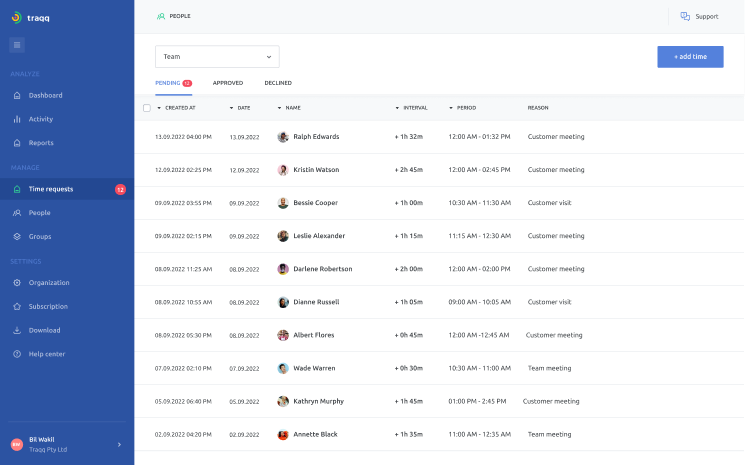Switch to the Declined tab

pyautogui.click(x=278, y=83)
